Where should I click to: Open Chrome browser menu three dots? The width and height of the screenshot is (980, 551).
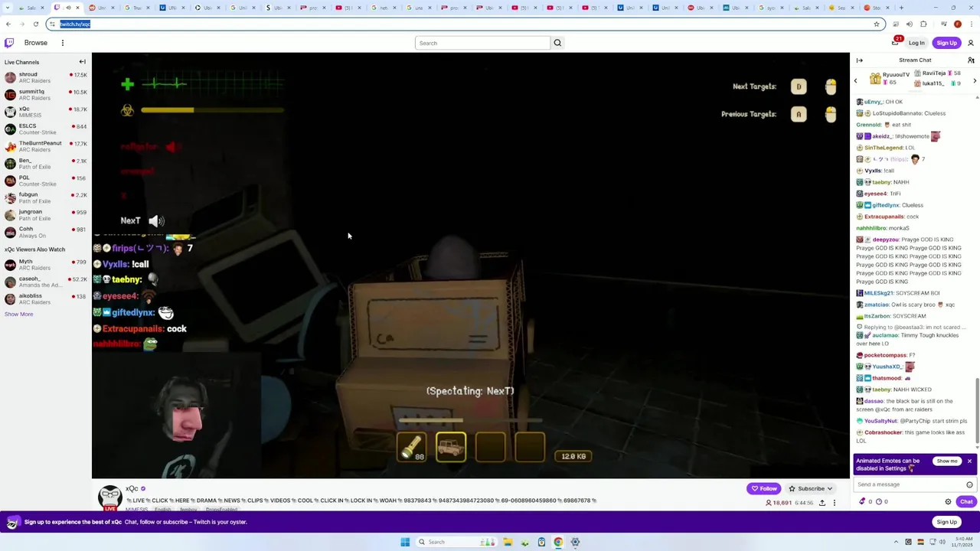[x=971, y=24]
